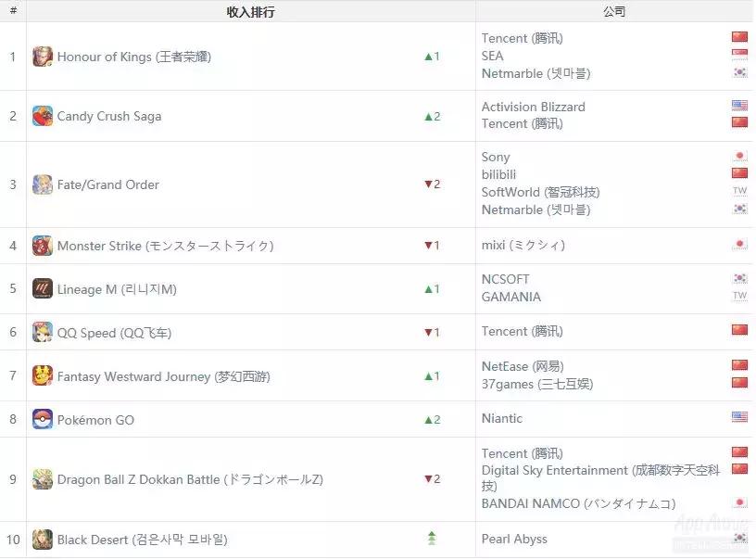Viewport: 756px width, 559px height.
Task: Click the Honour of Kings game icon
Action: pos(42,56)
